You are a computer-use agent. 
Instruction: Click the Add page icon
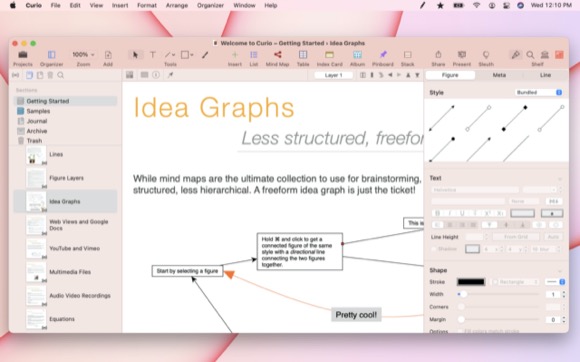[108, 55]
